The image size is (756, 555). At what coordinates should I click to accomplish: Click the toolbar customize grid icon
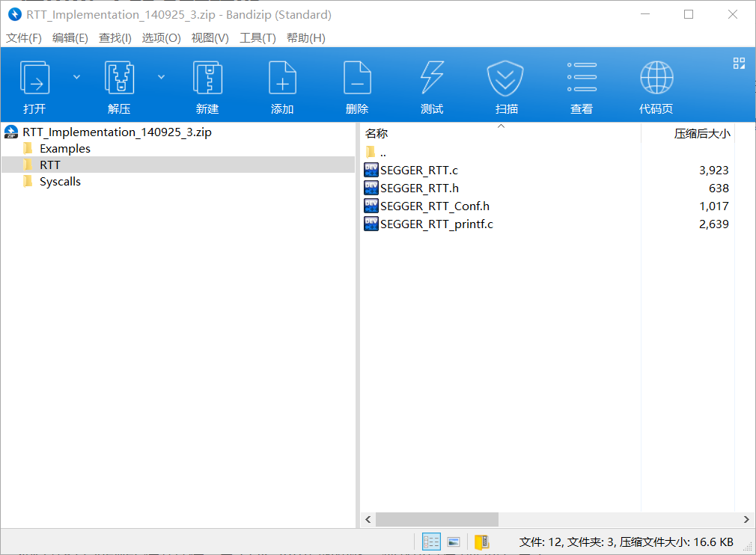click(x=739, y=63)
